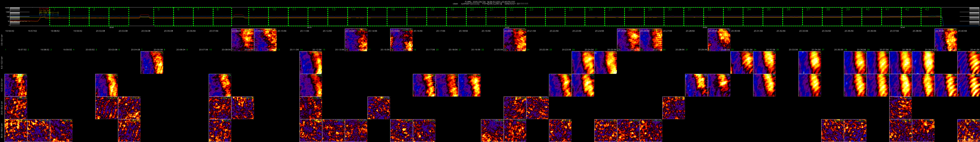
Task: Click the '10000' y-axis label
Action: point(7,8)
